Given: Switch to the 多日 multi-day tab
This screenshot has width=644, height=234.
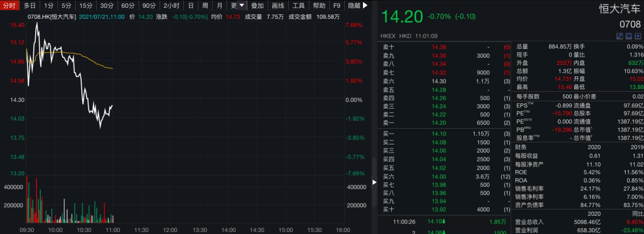Looking at the screenshot, I should [x=30, y=5].
